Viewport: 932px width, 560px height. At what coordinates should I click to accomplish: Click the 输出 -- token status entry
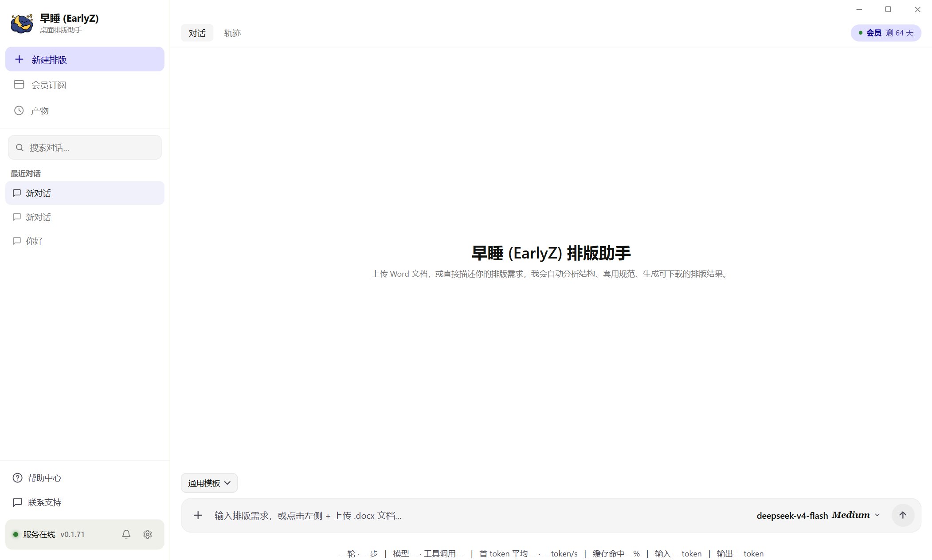pyautogui.click(x=740, y=554)
